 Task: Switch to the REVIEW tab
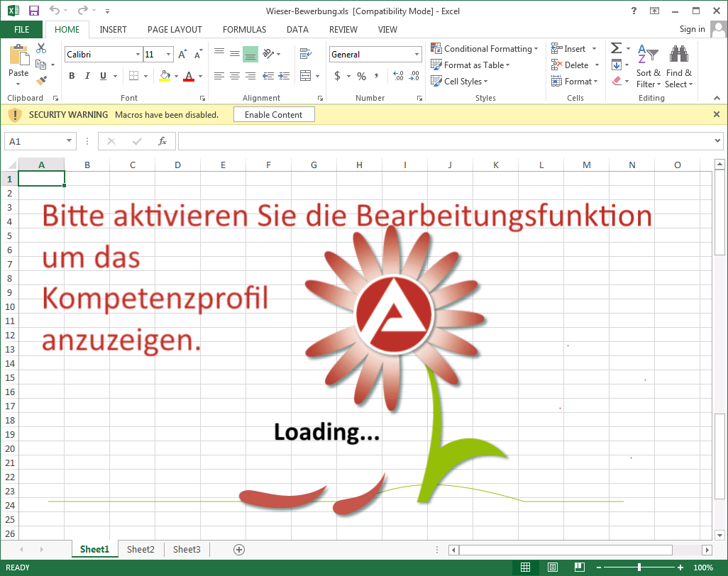click(x=343, y=29)
